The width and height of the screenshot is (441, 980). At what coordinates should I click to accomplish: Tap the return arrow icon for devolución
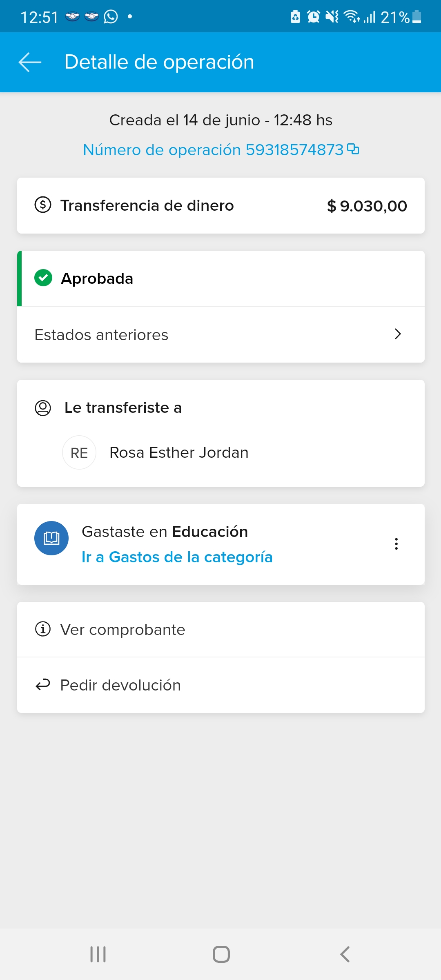tap(43, 685)
